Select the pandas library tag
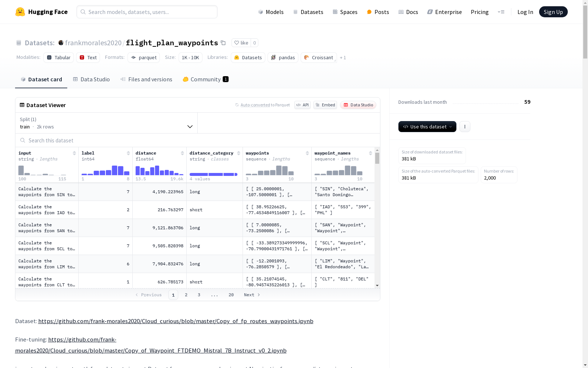Viewport: 588px width, 368px height. click(283, 57)
